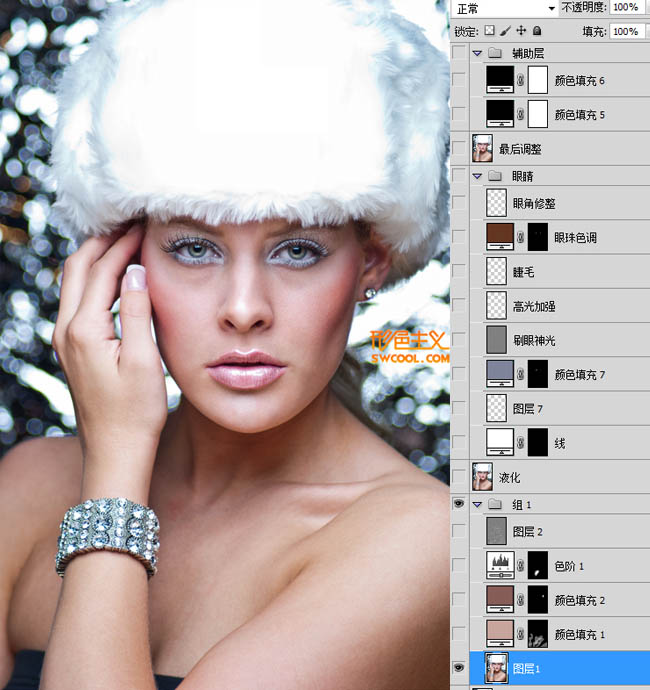This screenshot has width=650, height=690.
Task: Click the 填充 fill percentage field
Action: [x=626, y=32]
